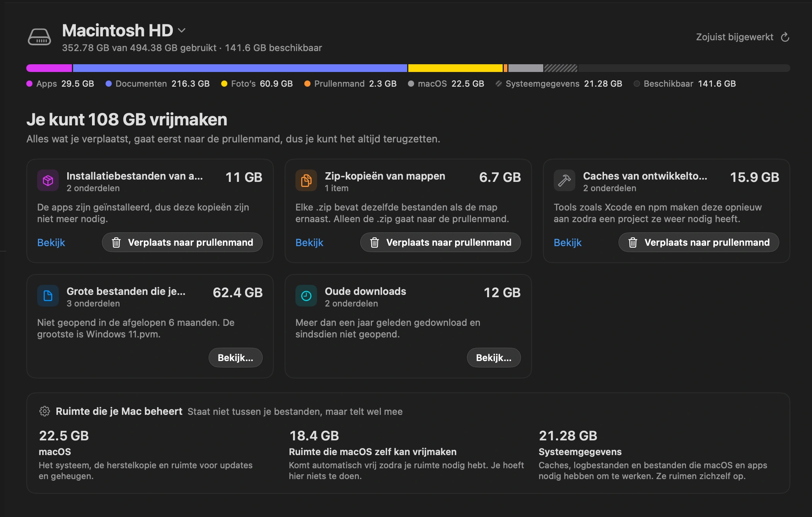Image resolution: width=812 pixels, height=517 pixels.
Task: Click Bekijk… button under Oude downloads
Action: 494,358
